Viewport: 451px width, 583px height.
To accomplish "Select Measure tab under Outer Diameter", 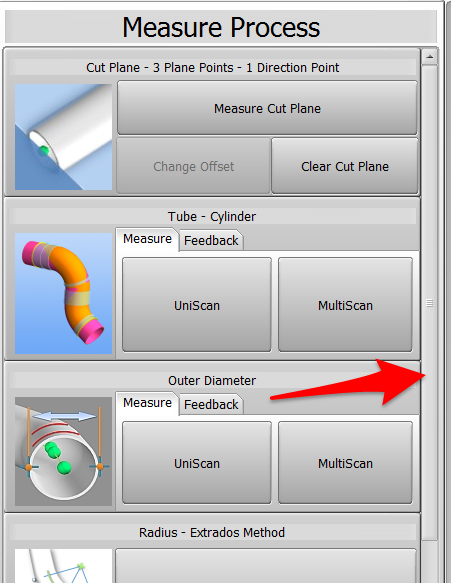I will [x=147, y=403].
